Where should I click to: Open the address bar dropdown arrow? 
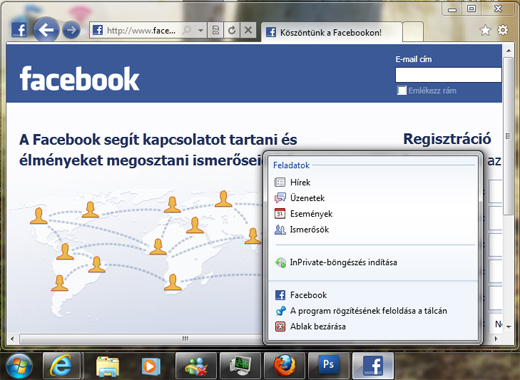[201, 30]
